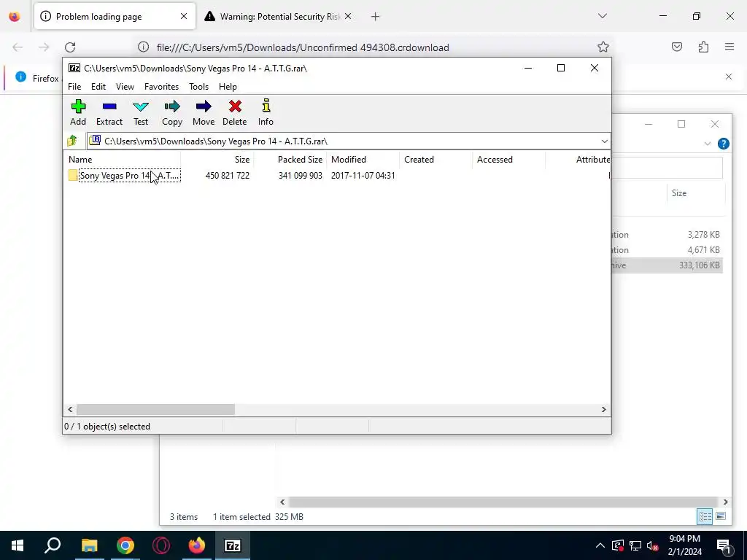Viewport: 747px width, 560px height.
Task: Open the Firefox list all tabs chevron
Action: pos(602,16)
